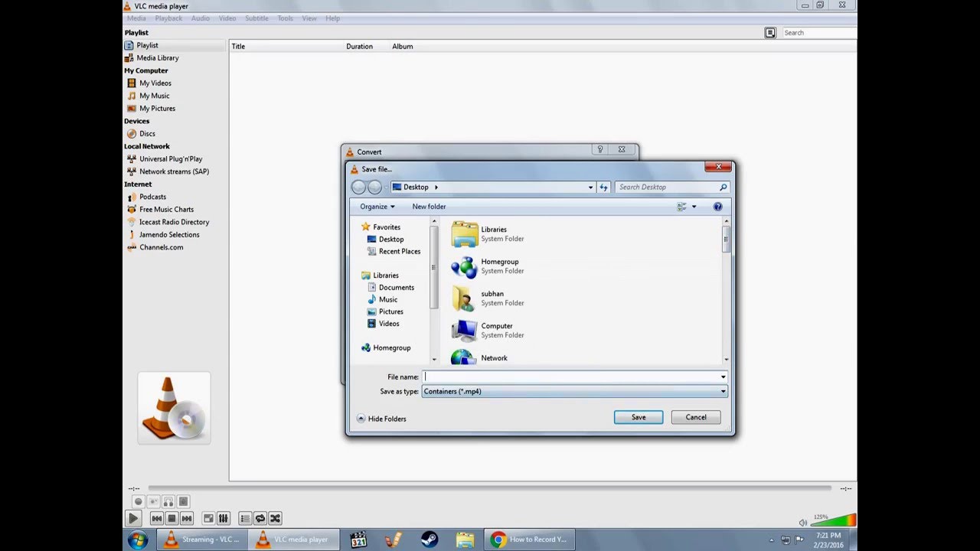Open the Media menu

(x=136, y=18)
